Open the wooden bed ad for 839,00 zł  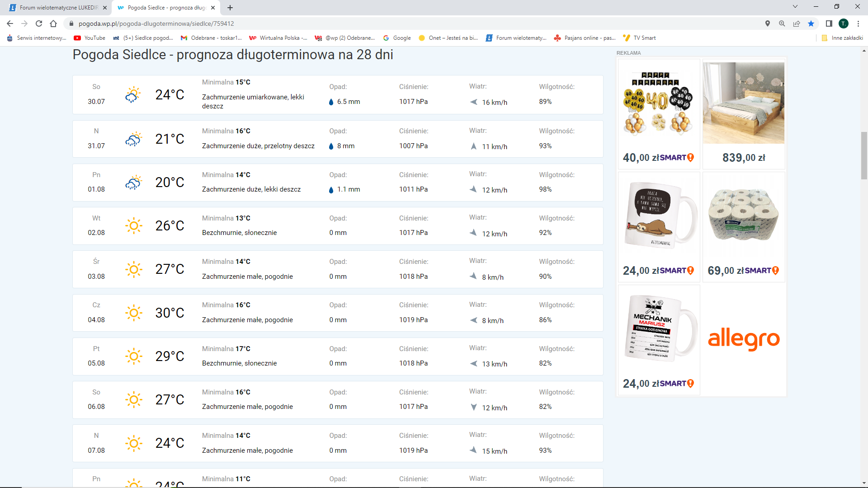[744, 113]
